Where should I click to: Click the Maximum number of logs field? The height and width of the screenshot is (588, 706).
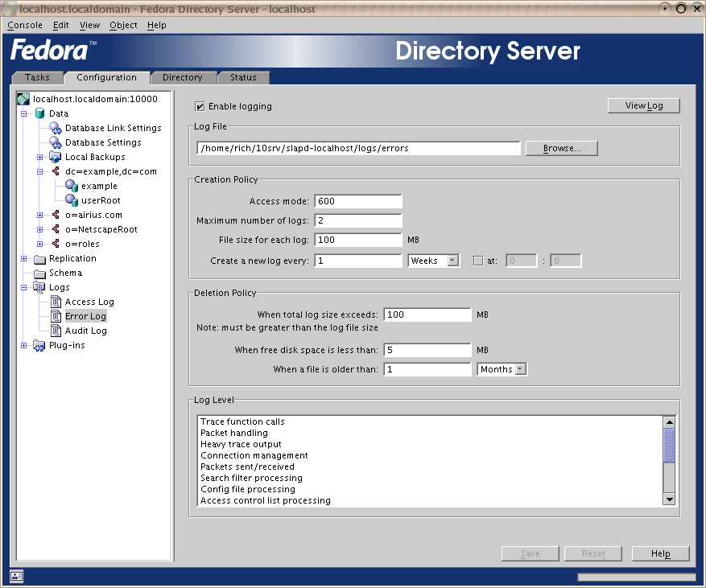click(358, 220)
